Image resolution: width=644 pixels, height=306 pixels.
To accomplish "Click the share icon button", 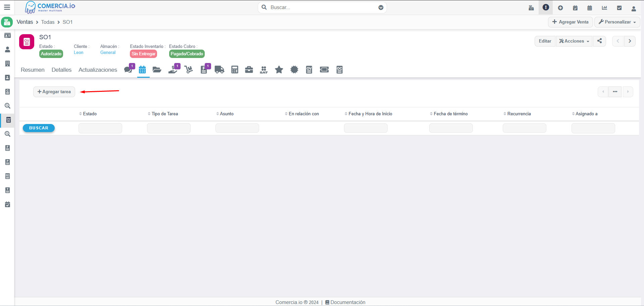I will tap(599, 41).
